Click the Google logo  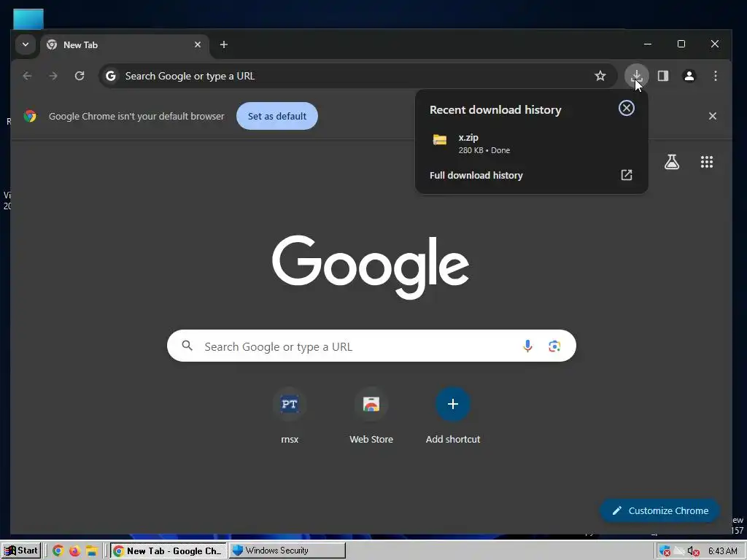(371, 267)
